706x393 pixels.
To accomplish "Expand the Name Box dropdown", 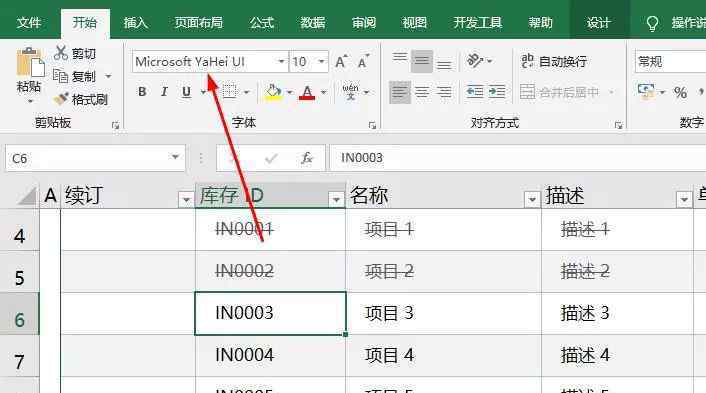I will pos(175,157).
